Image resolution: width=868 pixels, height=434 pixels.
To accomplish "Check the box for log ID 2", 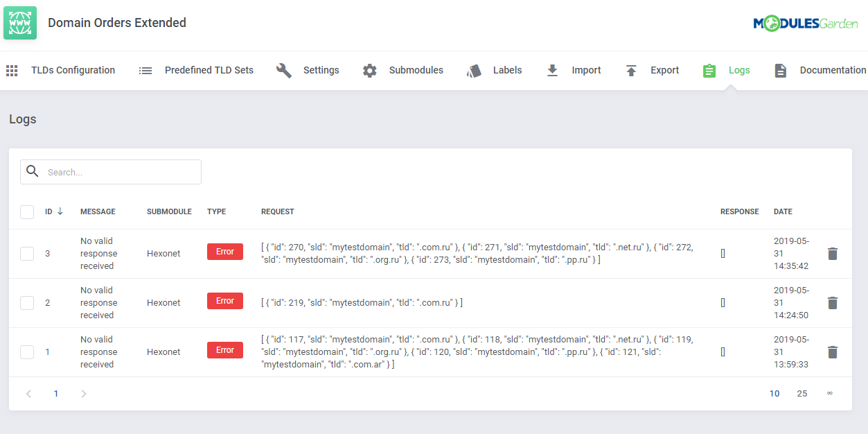I will [x=27, y=303].
